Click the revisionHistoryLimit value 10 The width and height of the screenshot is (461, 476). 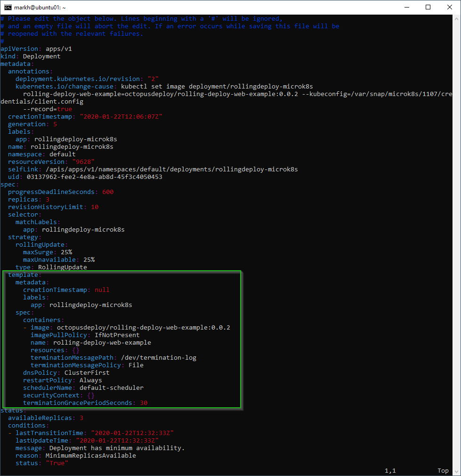click(94, 207)
